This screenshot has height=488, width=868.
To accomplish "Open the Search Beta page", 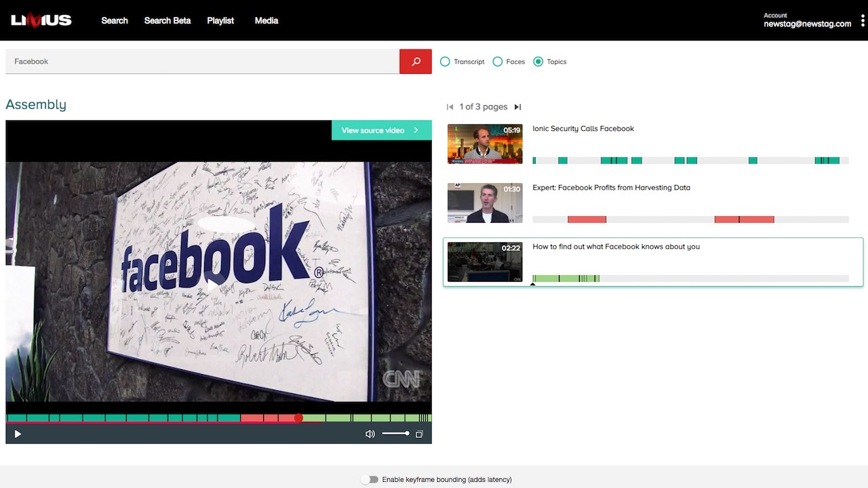I will (x=167, y=20).
